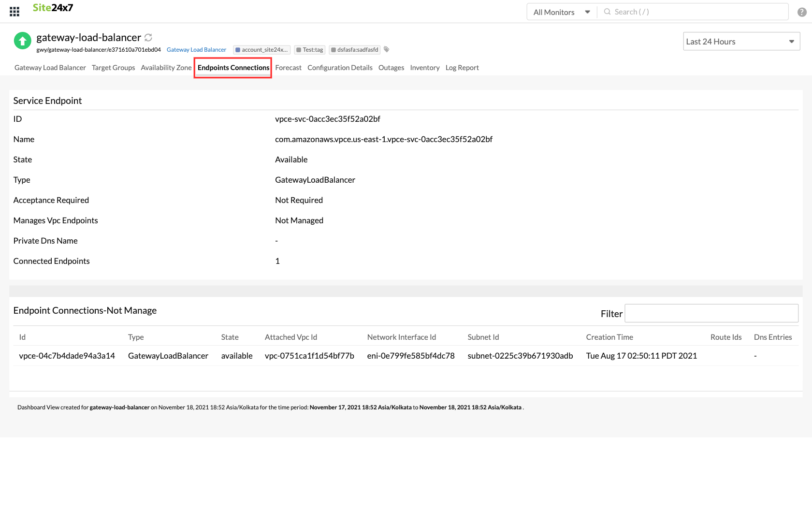Expand the Last 24 Hours time period dropdown
The width and height of the screenshot is (812, 522).
tap(741, 42)
